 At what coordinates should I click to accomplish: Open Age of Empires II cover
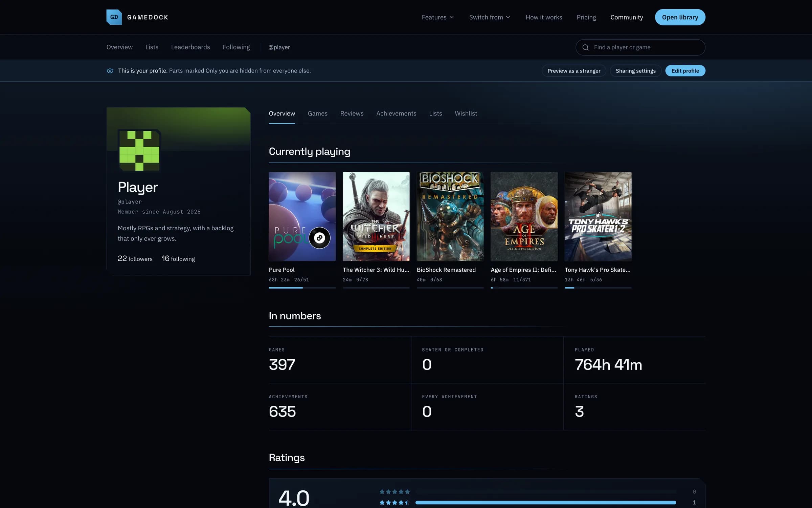tap(524, 216)
